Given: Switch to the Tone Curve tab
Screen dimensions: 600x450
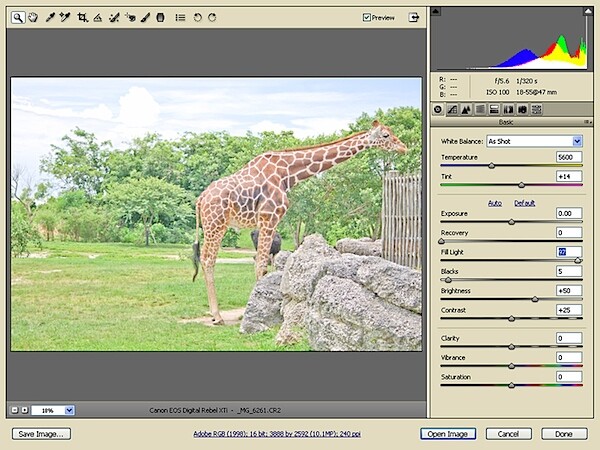Looking at the screenshot, I should click(x=452, y=109).
